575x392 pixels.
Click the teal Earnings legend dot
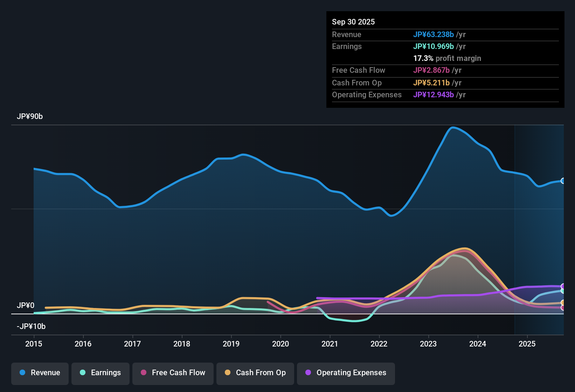(x=83, y=373)
